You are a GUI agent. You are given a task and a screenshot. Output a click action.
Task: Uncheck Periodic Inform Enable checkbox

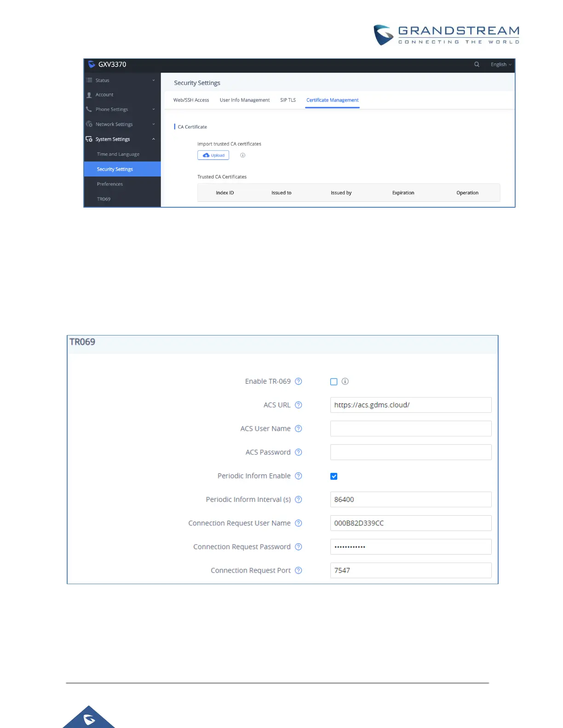coord(334,476)
